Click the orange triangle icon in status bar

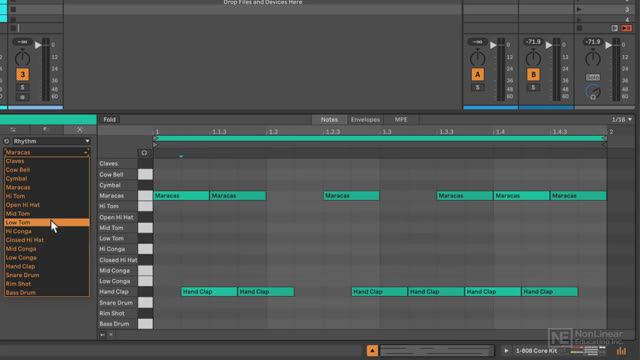(x=372, y=351)
